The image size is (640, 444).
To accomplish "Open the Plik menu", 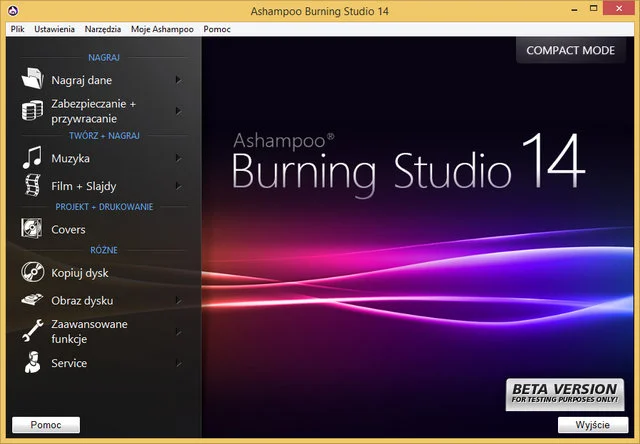I will [17, 29].
